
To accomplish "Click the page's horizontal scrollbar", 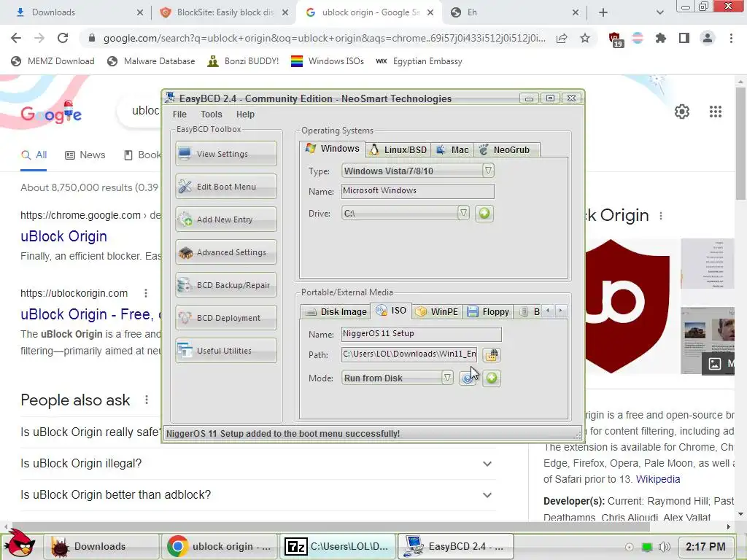I will pos(330,526).
